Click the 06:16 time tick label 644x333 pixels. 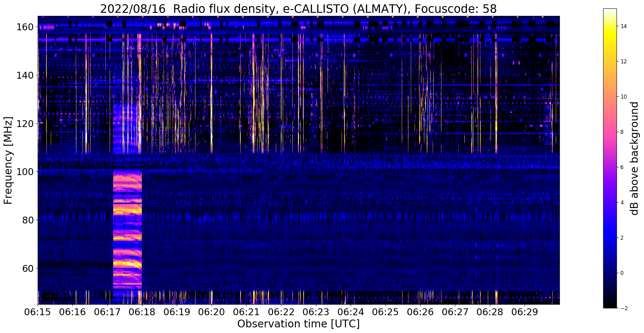coord(73,312)
